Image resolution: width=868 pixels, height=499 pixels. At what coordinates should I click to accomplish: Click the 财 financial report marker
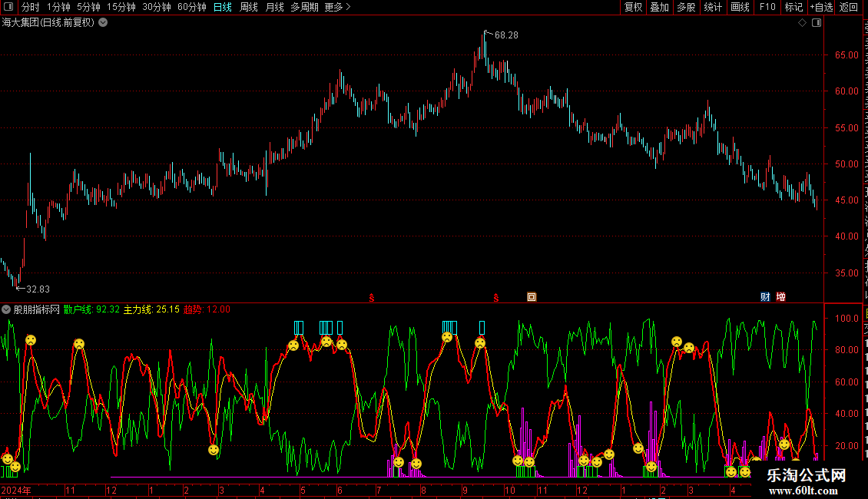pyautogui.click(x=765, y=297)
